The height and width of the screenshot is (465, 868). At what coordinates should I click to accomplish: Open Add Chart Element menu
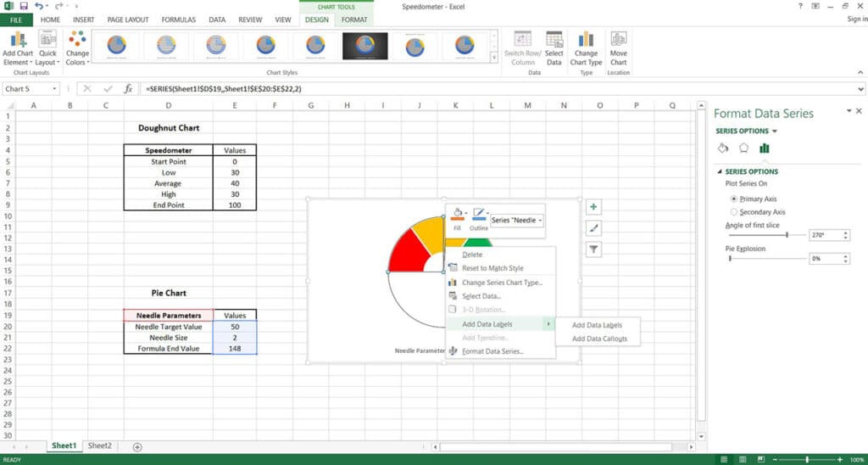[19, 48]
